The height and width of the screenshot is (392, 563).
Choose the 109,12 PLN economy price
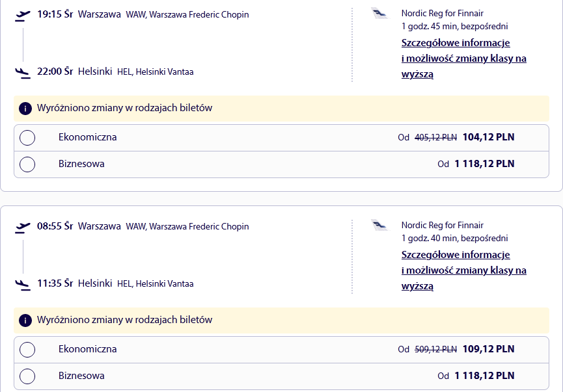point(488,349)
